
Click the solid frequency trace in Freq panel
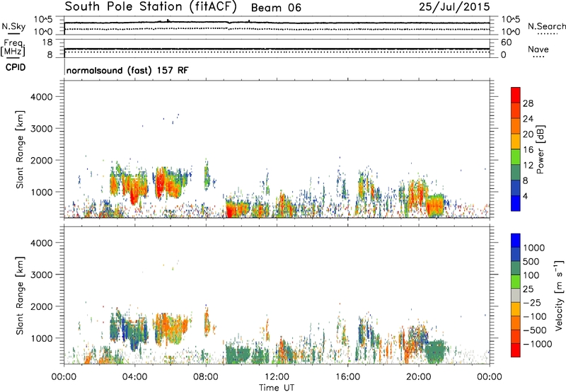[x=277, y=48]
